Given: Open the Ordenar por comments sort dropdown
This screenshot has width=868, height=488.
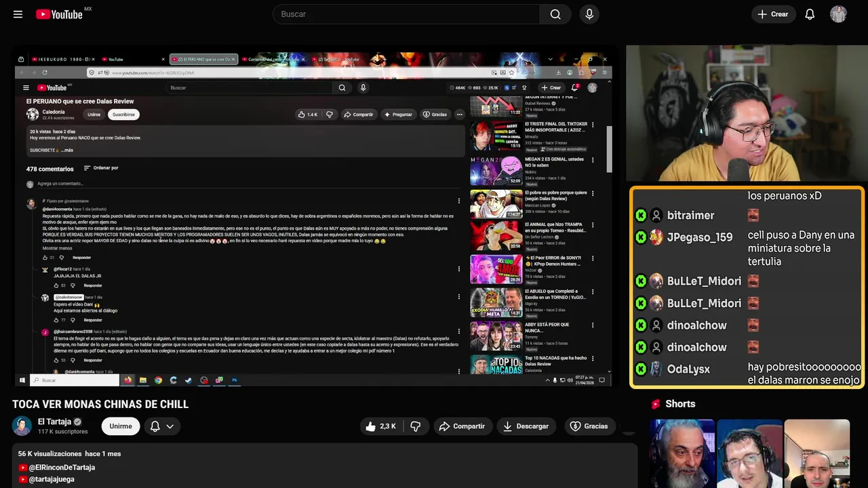Looking at the screenshot, I should pos(101,168).
